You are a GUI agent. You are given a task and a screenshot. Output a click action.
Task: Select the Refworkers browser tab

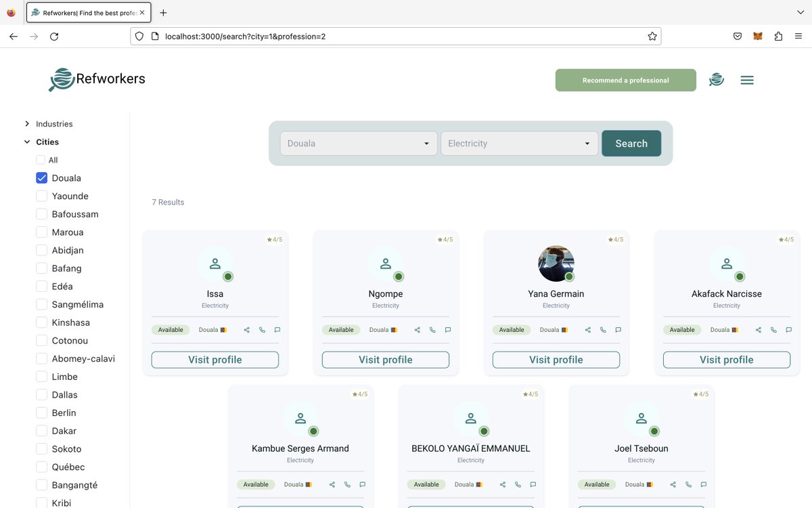click(x=87, y=13)
